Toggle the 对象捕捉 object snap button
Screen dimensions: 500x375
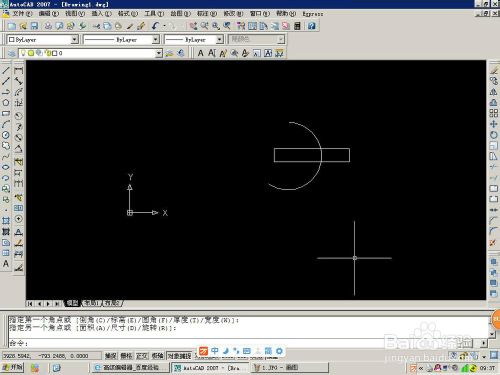(x=179, y=356)
